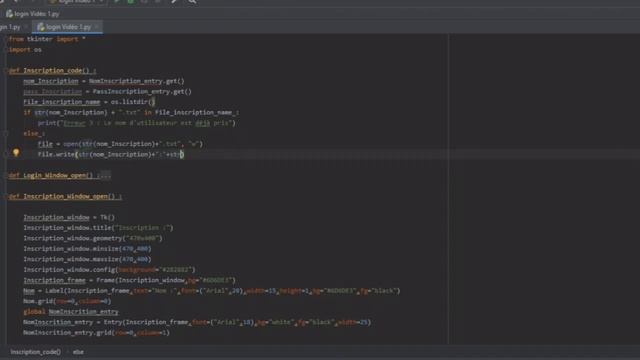The image size is (640, 360).
Task: Click the File = open(str(nom_Inscription) line
Action: click(x=120, y=144)
